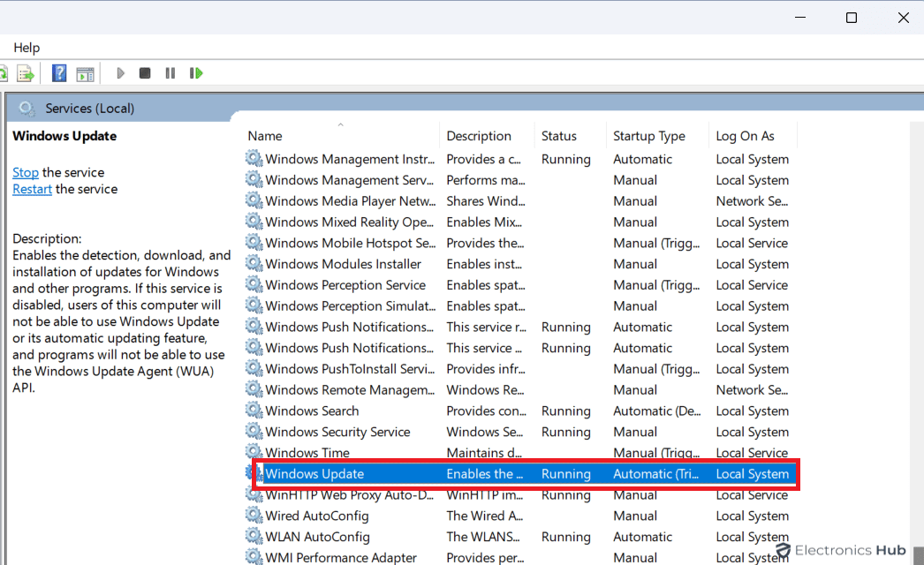Image resolution: width=924 pixels, height=565 pixels.
Task: Click the gear icon beside Windows Search
Action: click(254, 411)
